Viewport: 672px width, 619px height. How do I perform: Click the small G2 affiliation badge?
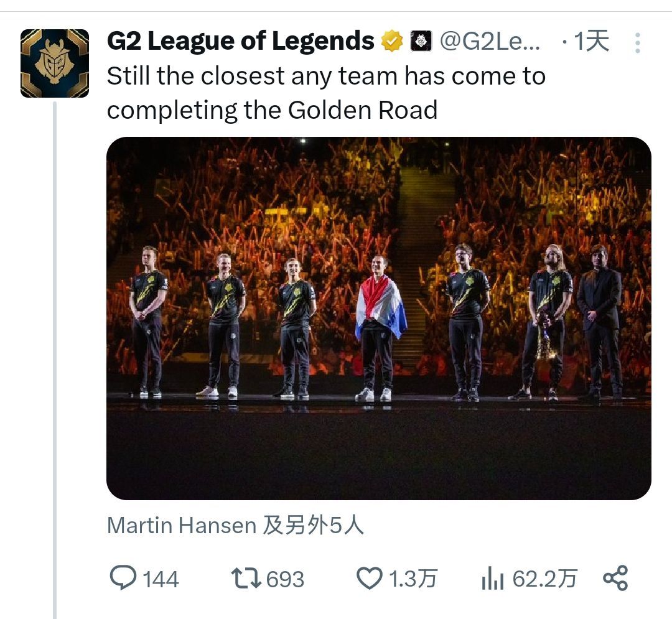tap(421, 42)
